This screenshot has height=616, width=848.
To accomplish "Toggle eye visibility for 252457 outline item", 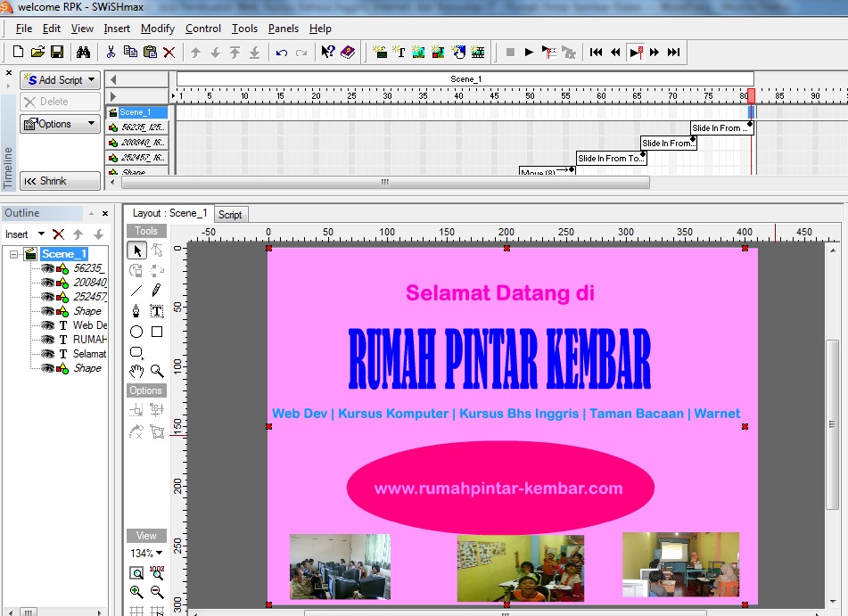I will pos(48,296).
